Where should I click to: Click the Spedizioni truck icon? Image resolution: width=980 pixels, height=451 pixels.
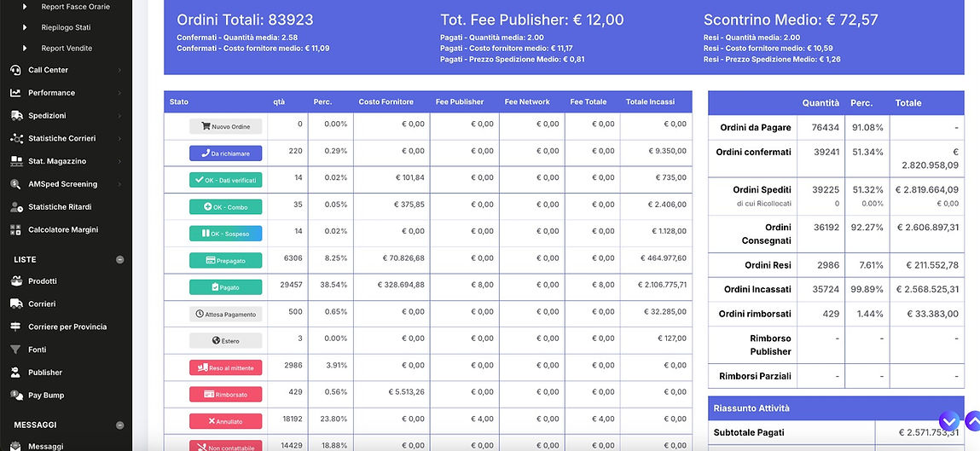(15, 116)
